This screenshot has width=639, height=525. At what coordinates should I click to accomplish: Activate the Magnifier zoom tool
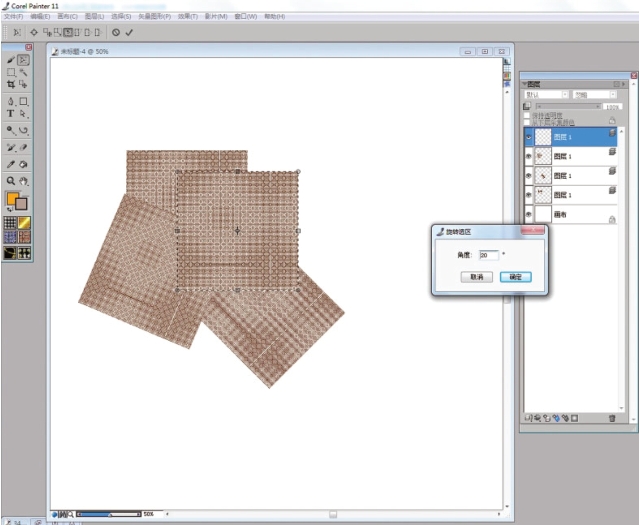pyautogui.click(x=11, y=181)
